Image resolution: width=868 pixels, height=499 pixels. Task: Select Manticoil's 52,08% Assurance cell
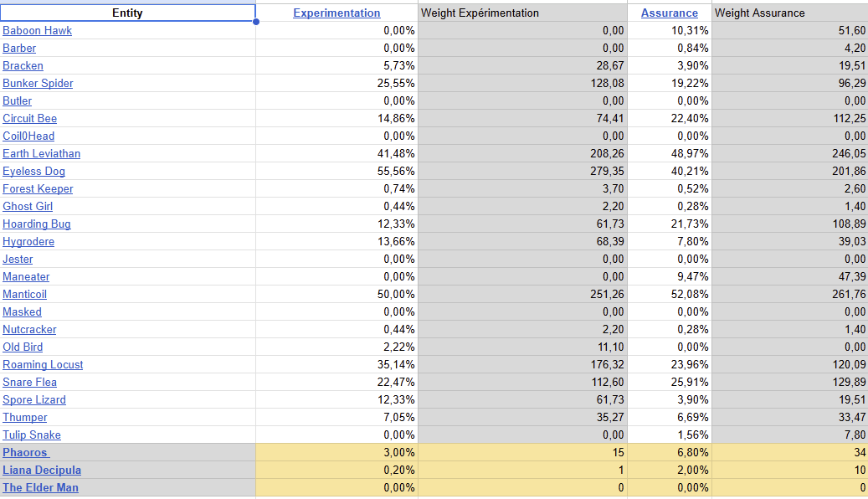coord(670,294)
